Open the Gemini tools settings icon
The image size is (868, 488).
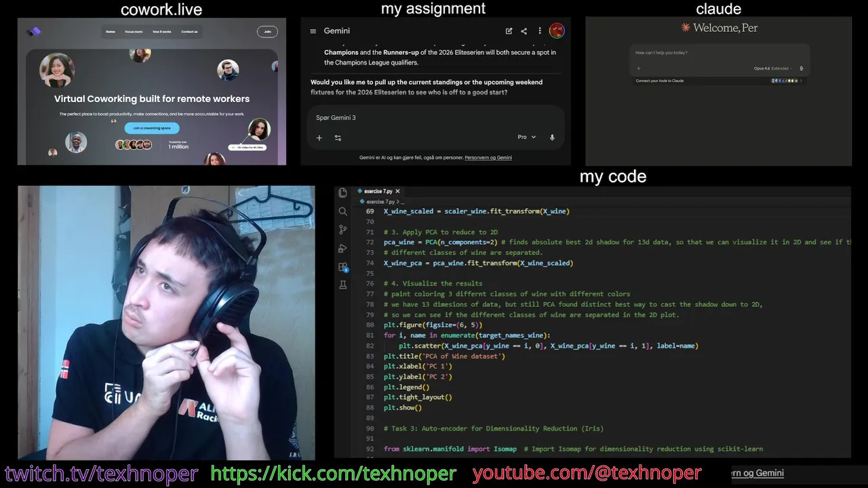pyautogui.click(x=338, y=138)
